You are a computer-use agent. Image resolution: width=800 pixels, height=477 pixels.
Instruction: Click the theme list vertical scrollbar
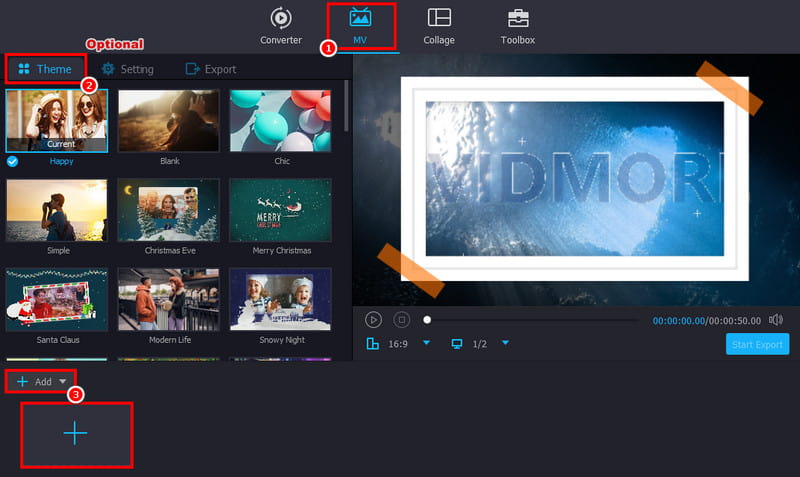tap(346, 106)
